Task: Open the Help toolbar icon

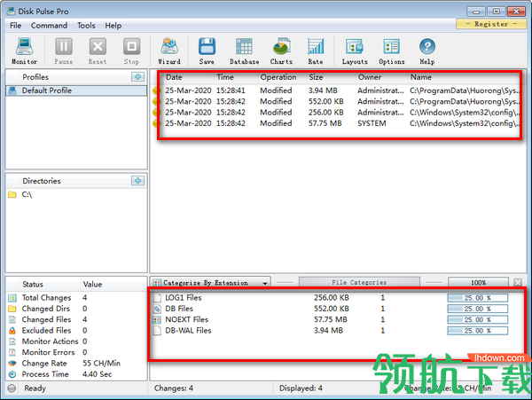Action: (x=427, y=51)
